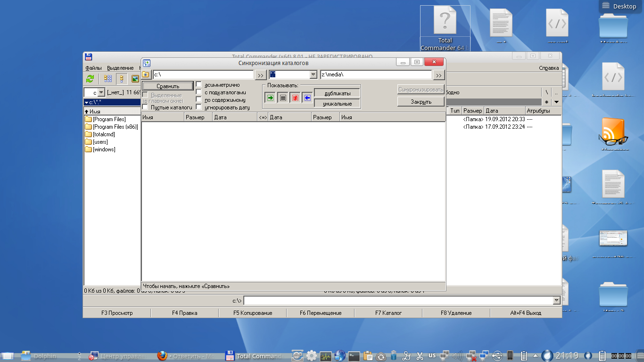The image size is (644, 362).
Task: Click the >> button next to the z:\media\ field
Action: tap(438, 75)
